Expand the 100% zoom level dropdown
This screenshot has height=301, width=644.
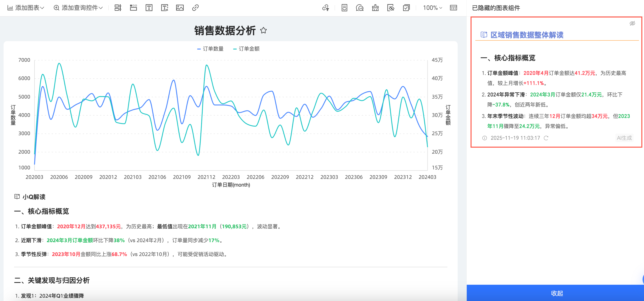coord(432,8)
